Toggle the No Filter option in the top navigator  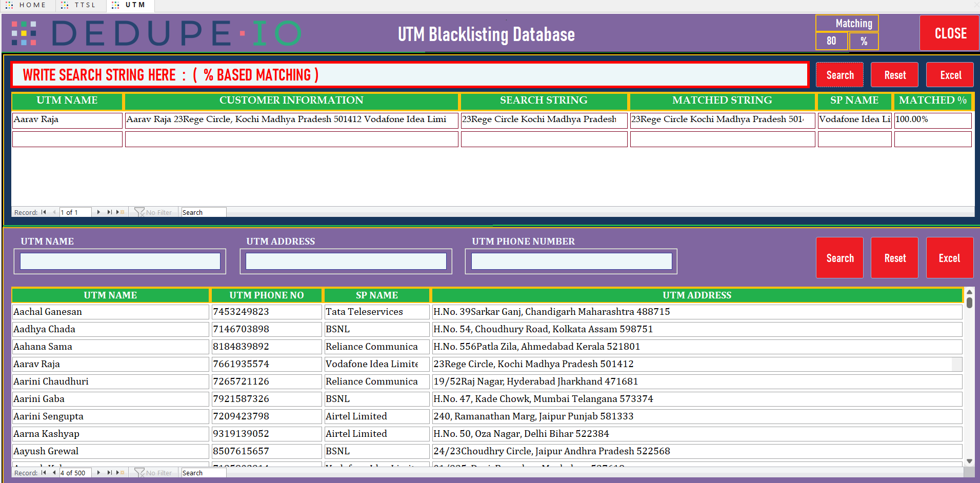pyautogui.click(x=154, y=212)
